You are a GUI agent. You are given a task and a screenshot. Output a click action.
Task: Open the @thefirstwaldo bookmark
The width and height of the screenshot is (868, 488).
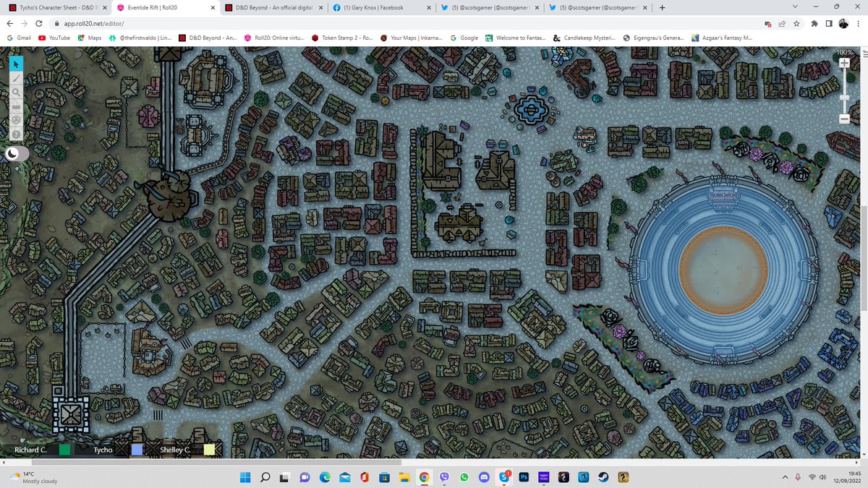[140, 38]
